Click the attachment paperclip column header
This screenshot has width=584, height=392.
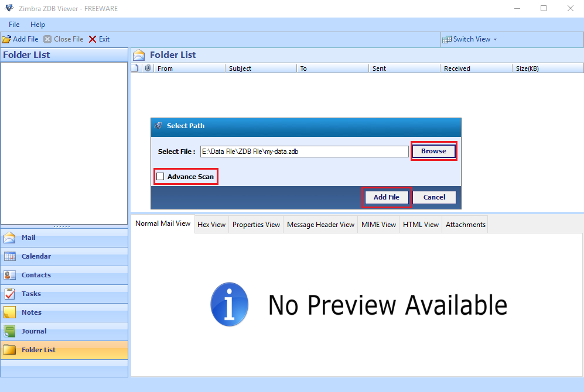[148, 68]
